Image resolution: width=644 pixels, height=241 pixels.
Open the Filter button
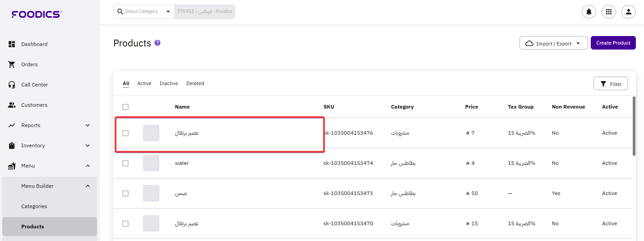click(610, 84)
